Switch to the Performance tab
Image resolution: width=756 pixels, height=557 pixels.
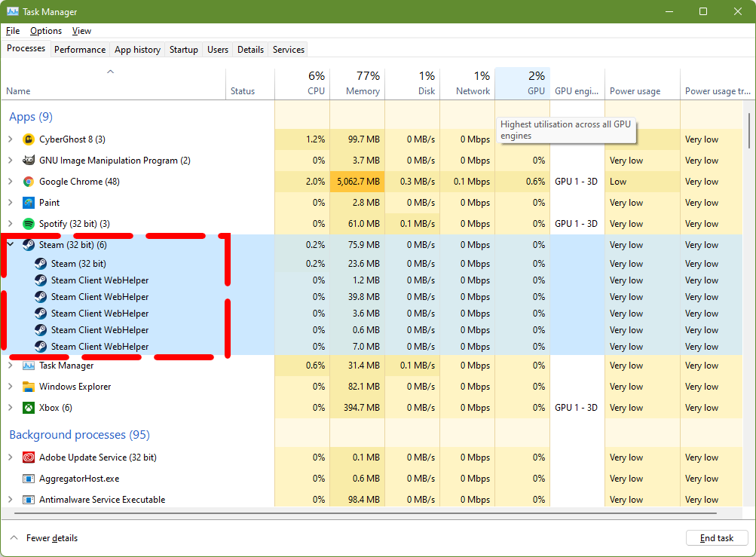coord(80,50)
